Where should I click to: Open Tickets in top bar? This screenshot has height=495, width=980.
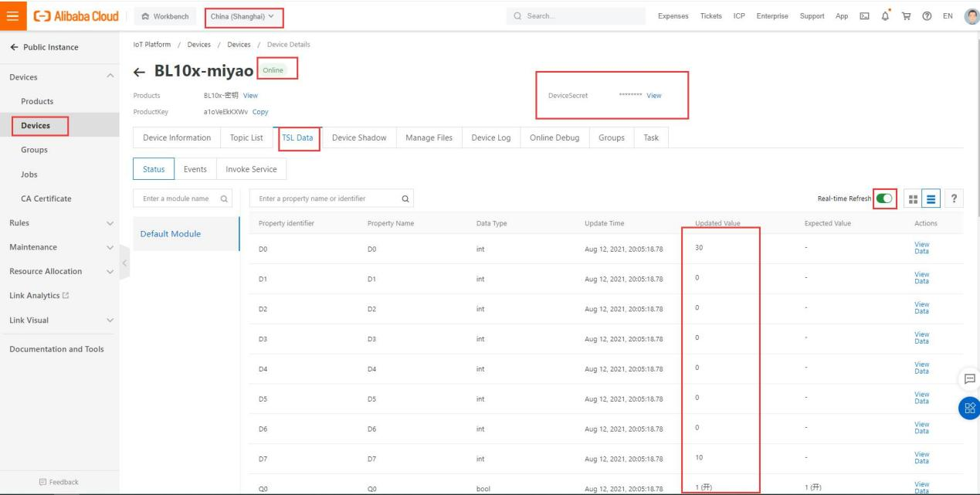[x=711, y=16]
